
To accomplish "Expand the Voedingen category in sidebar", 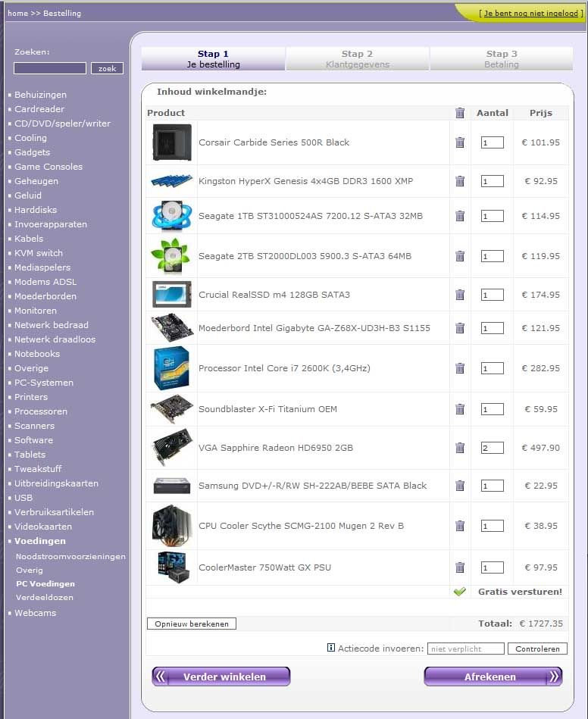I will [40, 541].
